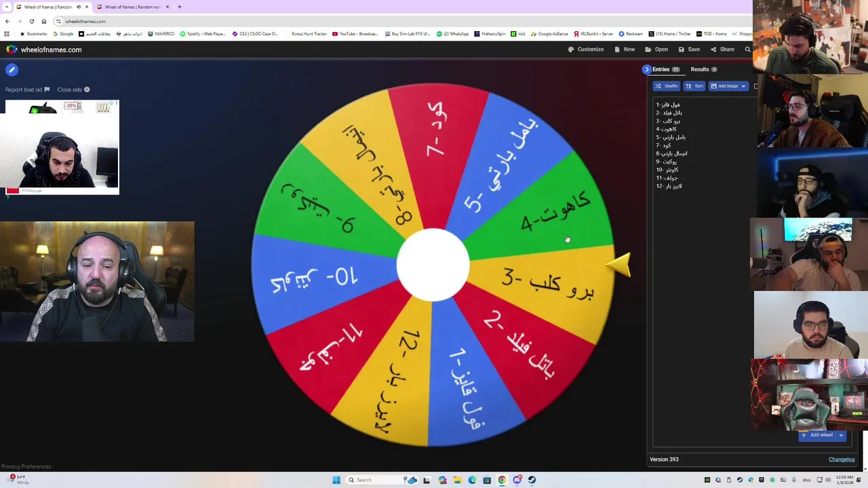
Task: Open the YouTube Broadcast bookmark
Action: coord(355,34)
